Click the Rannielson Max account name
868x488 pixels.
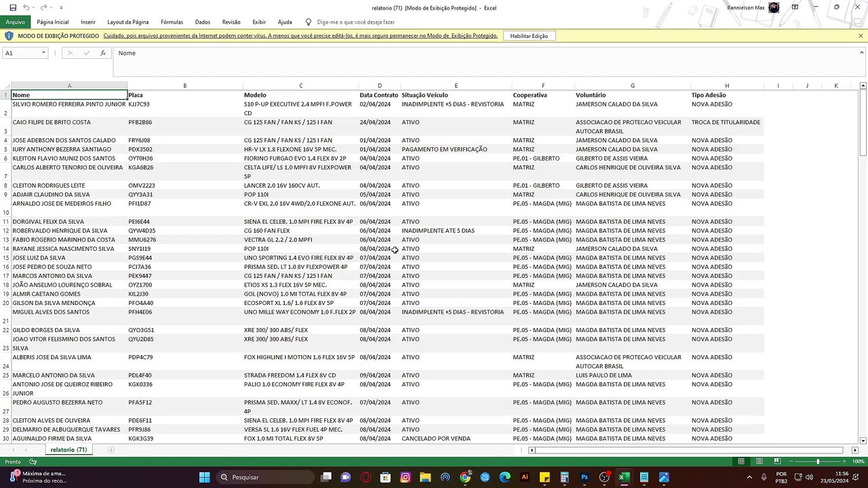click(745, 7)
